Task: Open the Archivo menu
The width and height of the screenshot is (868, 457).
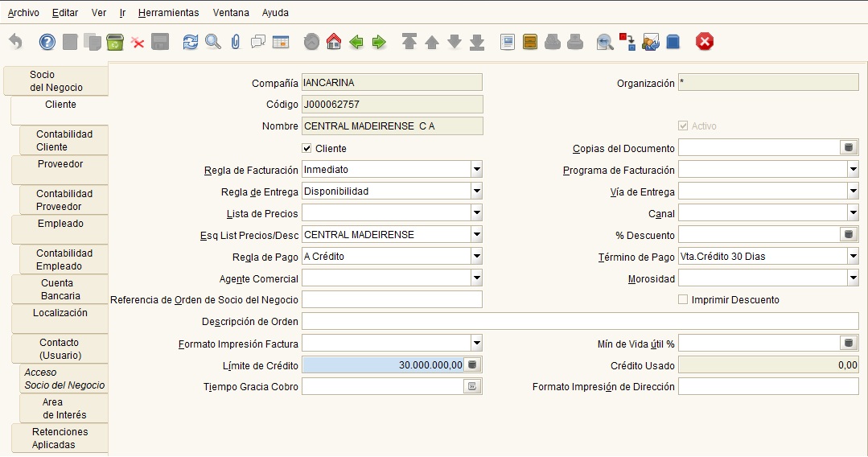Action: click(x=23, y=12)
